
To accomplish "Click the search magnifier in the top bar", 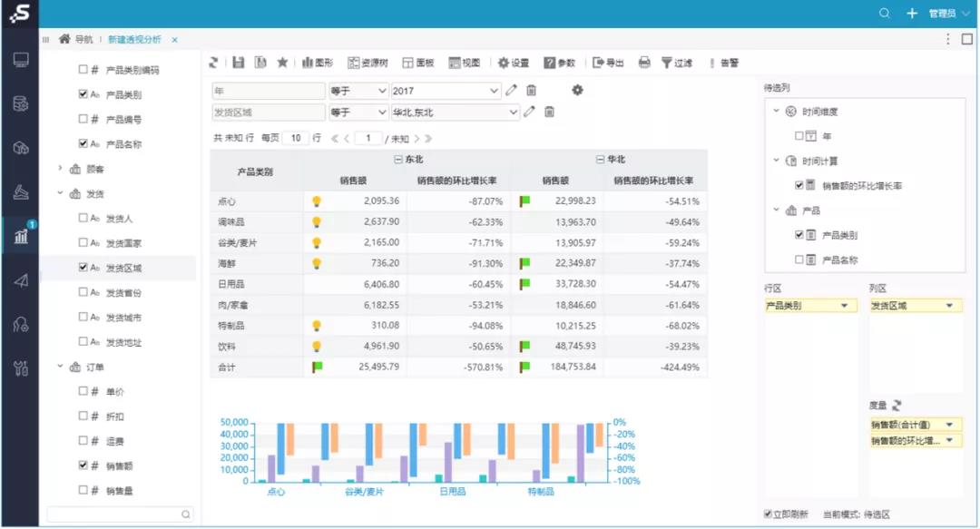I will pos(885,13).
